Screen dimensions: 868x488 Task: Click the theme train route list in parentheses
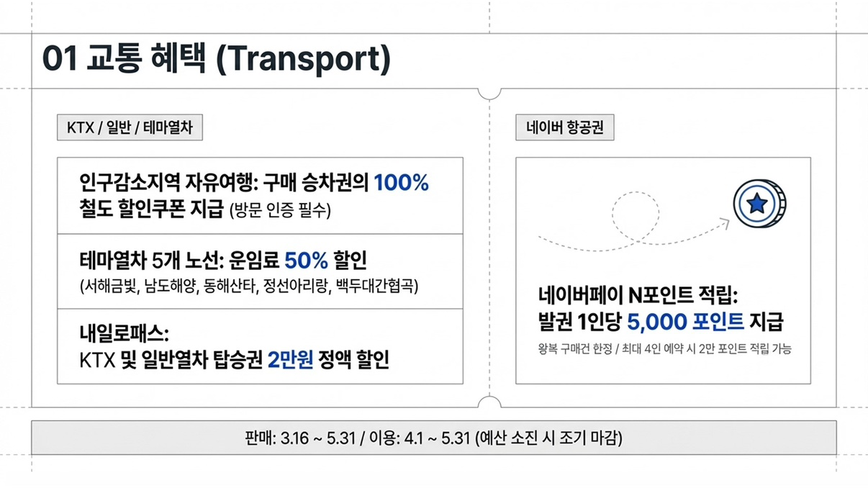[248, 286]
